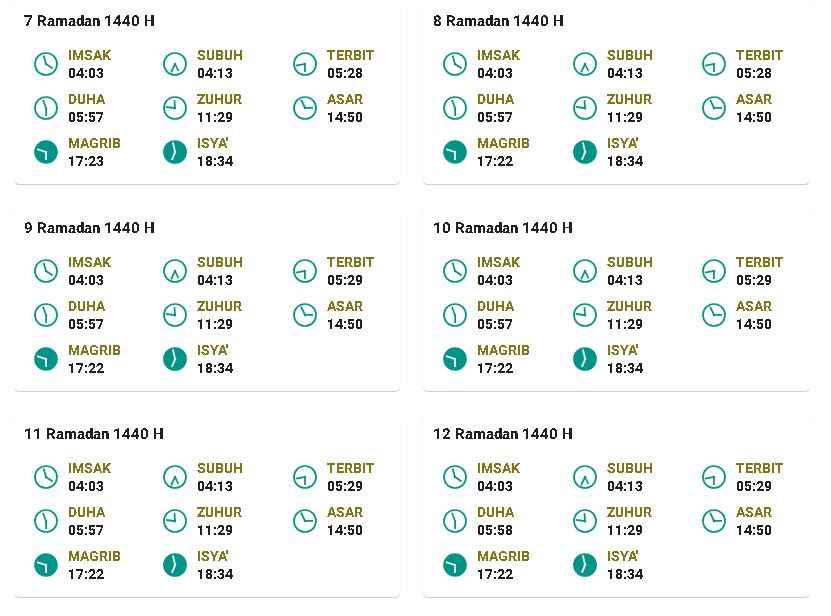This screenshot has width=831, height=616.
Task: Click Magrib time 17:23 on 7 Ramadan
Action: pyautogui.click(x=86, y=161)
